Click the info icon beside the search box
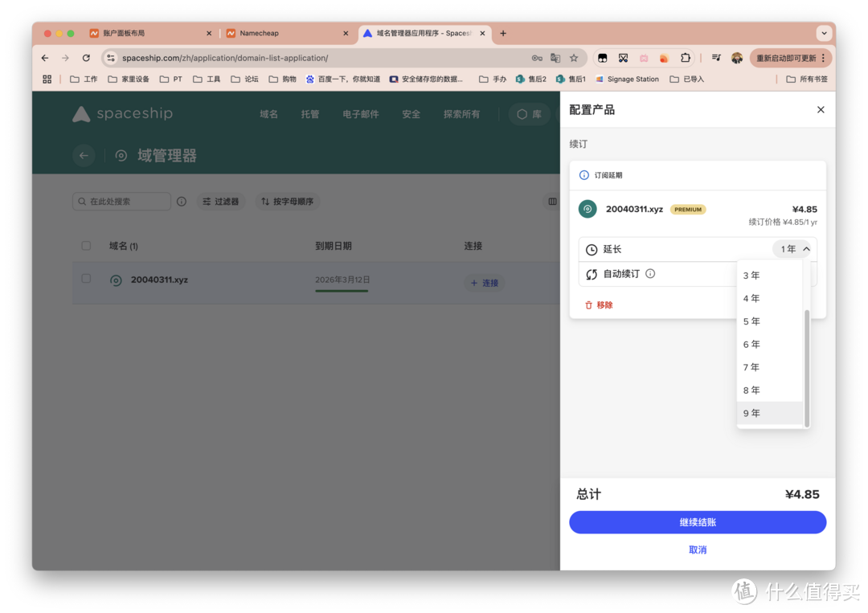Screen dimensions: 868x613 click(182, 202)
